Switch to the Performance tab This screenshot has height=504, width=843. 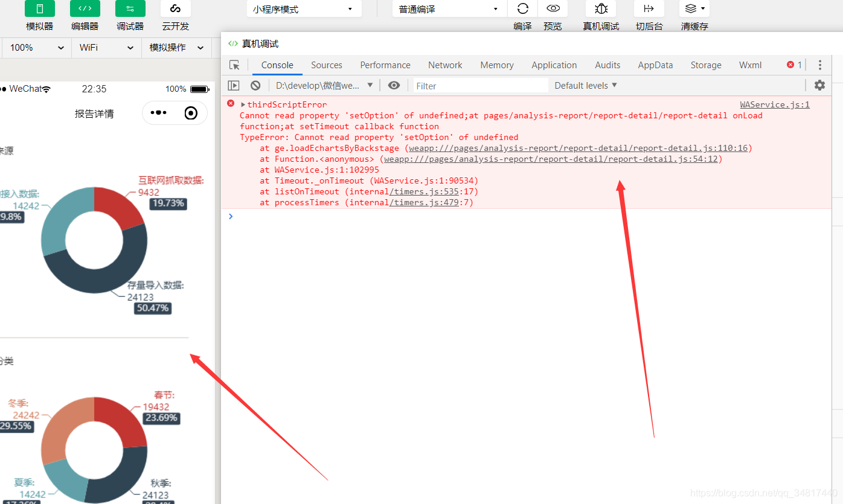click(385, 65)
